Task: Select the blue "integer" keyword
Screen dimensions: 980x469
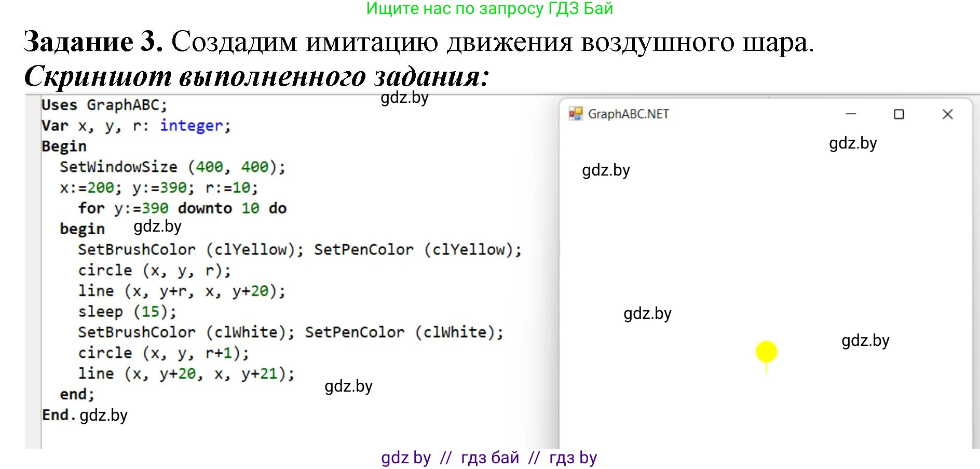Action: (x=192, y=126)
